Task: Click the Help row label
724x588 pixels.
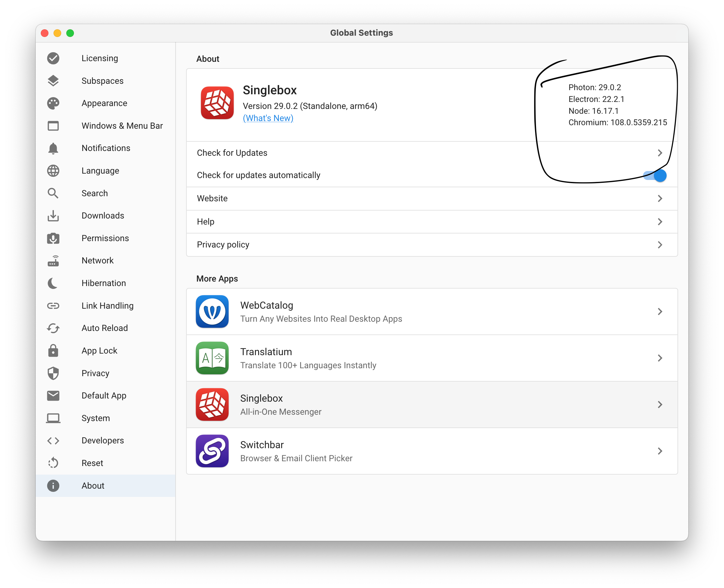Action: pyautogui.click(x=206, y=222)
